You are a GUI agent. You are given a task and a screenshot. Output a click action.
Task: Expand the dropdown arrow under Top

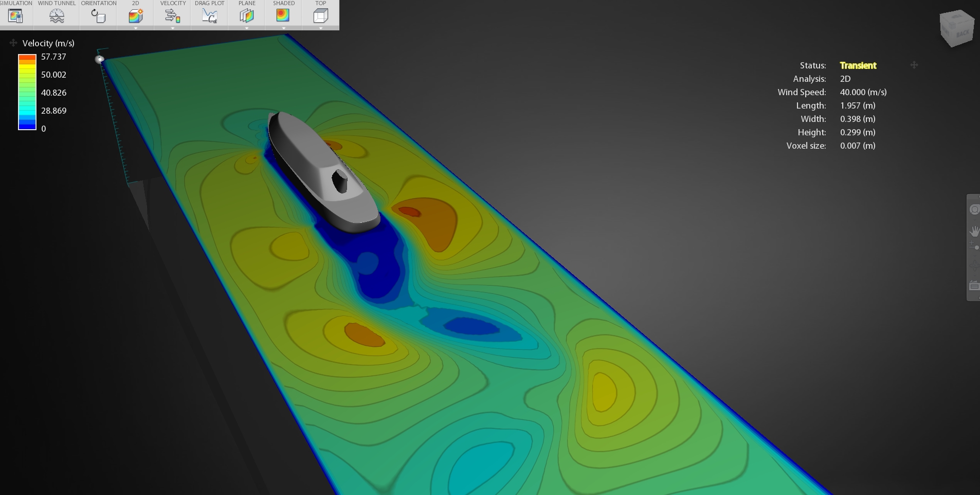(321, 28)
